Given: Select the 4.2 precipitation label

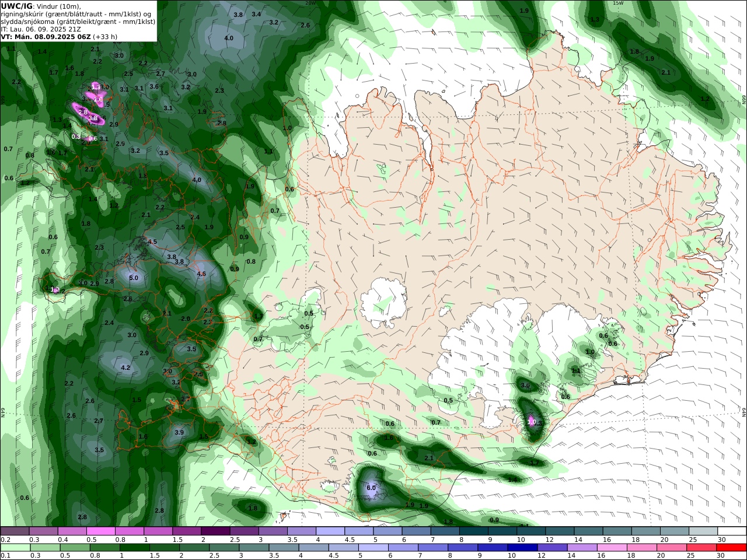Looking at the screenshot, I should point(125,367).
